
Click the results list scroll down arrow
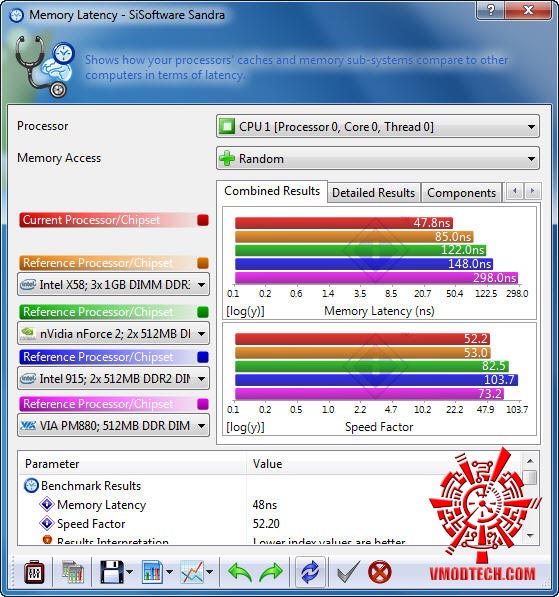(530, 536)
